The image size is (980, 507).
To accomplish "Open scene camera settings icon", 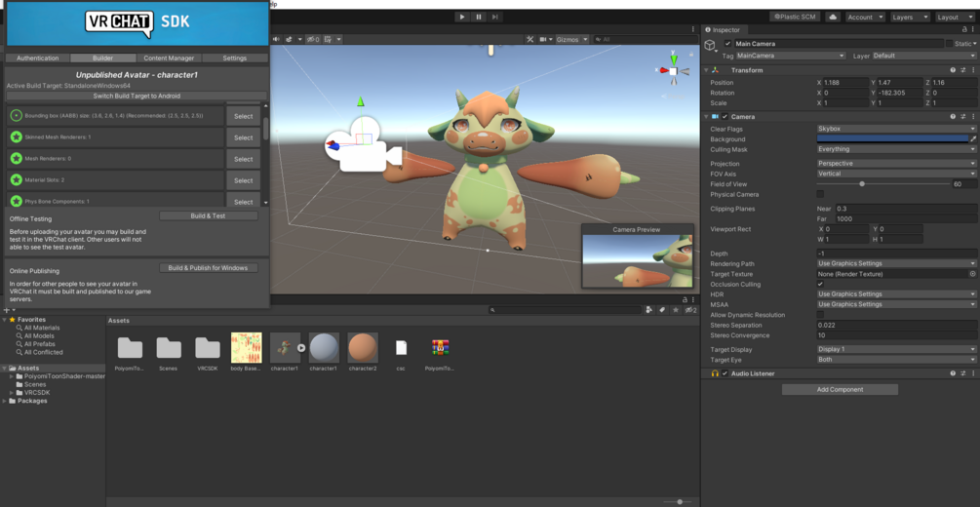I will pyautogui.click(x=545, y=39).
